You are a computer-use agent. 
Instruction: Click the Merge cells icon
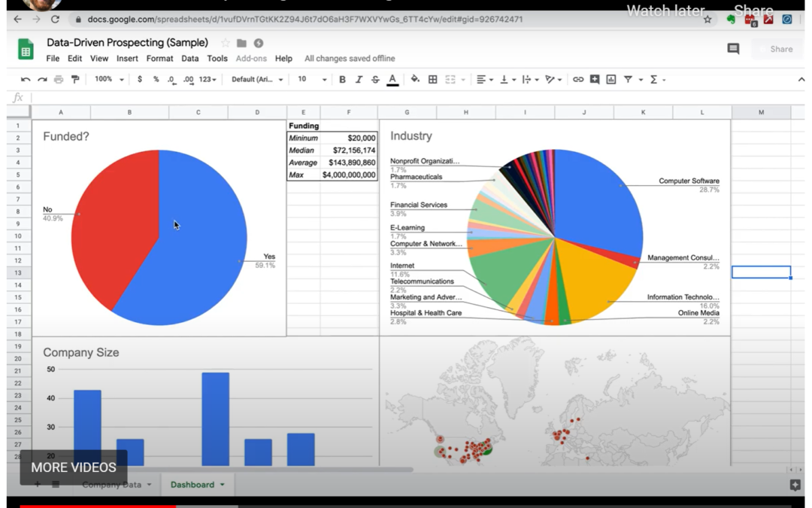click(450, 79)
